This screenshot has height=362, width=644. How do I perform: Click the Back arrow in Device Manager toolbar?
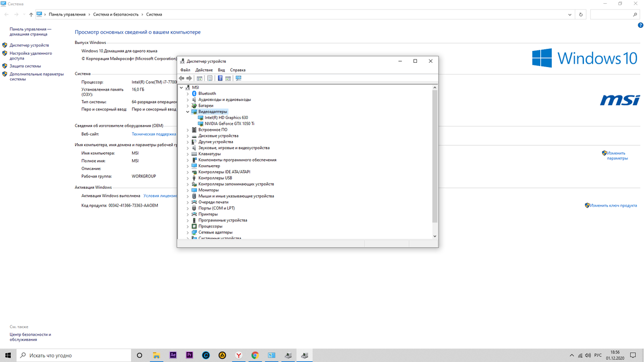pos(181,78)
